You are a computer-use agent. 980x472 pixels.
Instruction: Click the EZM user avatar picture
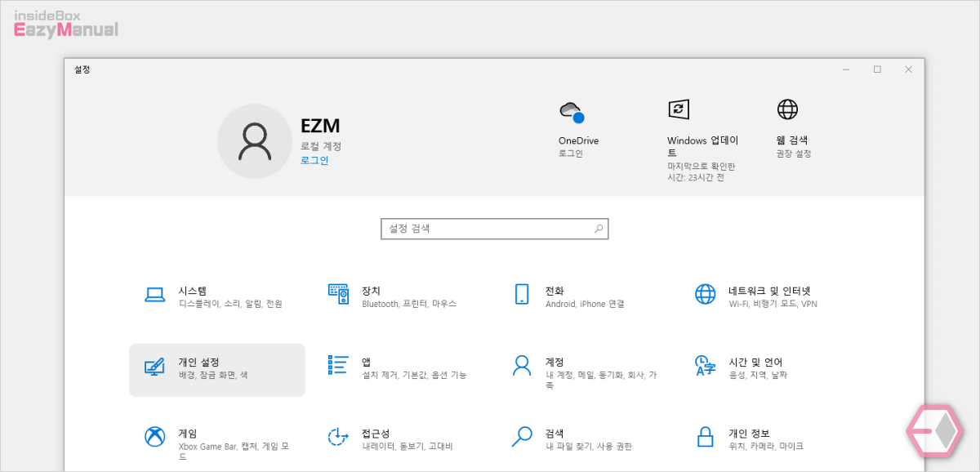click(x=254, y=141)
